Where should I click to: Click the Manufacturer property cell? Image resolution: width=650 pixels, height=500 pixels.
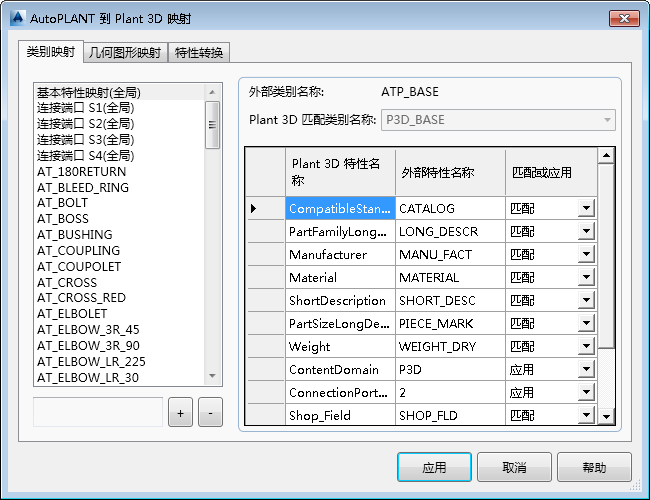[340, 254]
